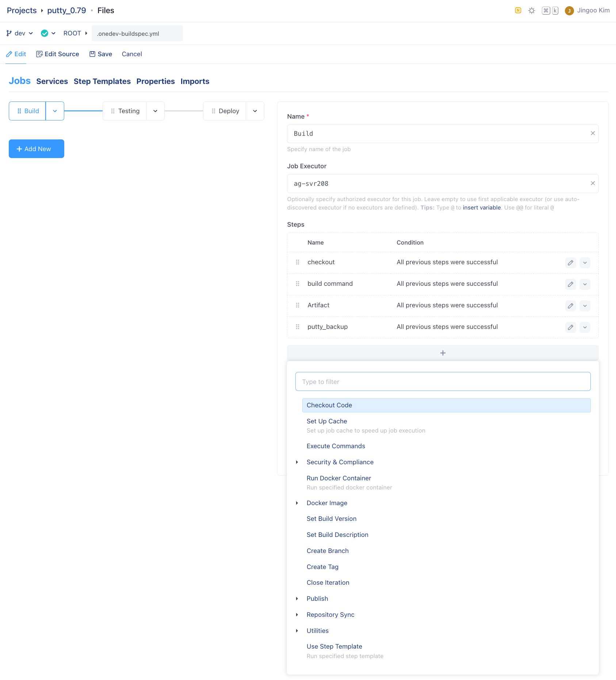The width and height of the screenshot is (616, 680).
Task: Grab the putty_backup step drag handle
Action: [x=298, y=327]
